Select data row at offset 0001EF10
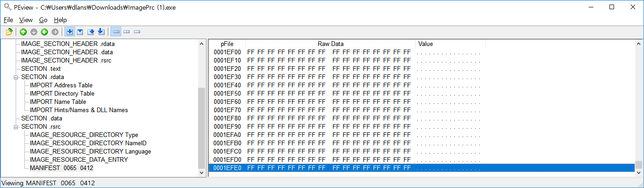This screenshot has width=644, height=188. pos(422,60)
